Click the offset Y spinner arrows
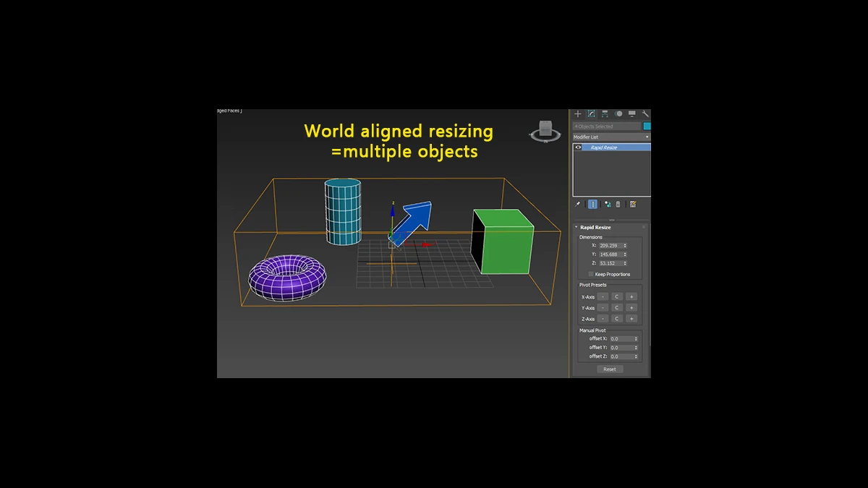The image size is (868, 488). [637, 348]
